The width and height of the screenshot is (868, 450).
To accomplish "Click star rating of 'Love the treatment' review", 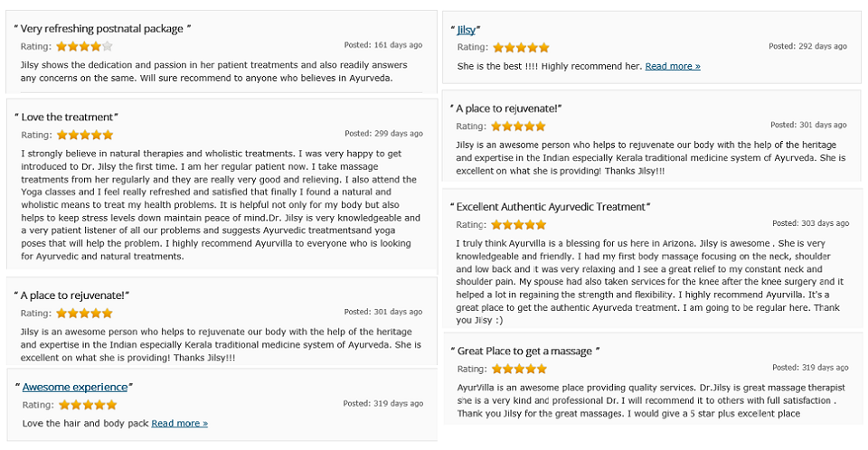I will (x=85, y=135).
